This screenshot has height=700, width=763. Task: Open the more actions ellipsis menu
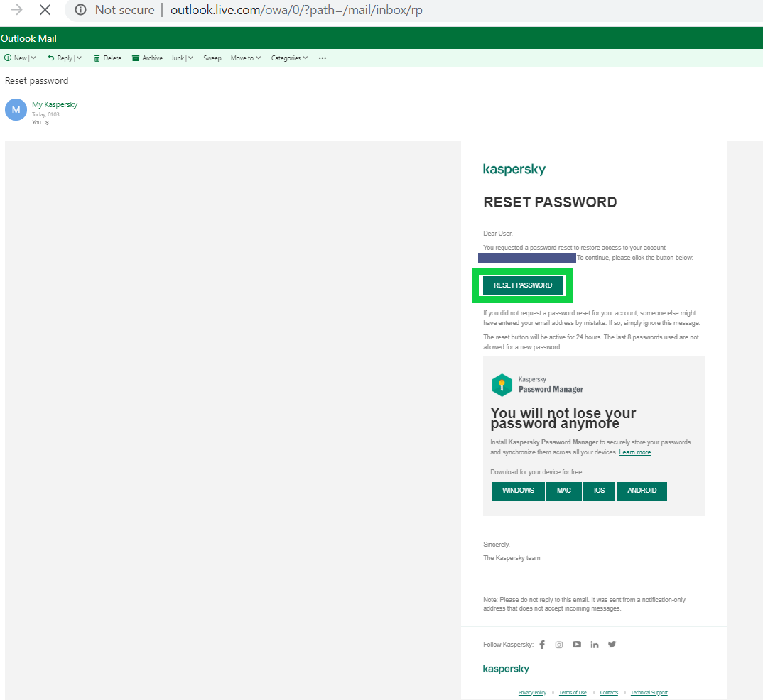(x=322, y=58)
